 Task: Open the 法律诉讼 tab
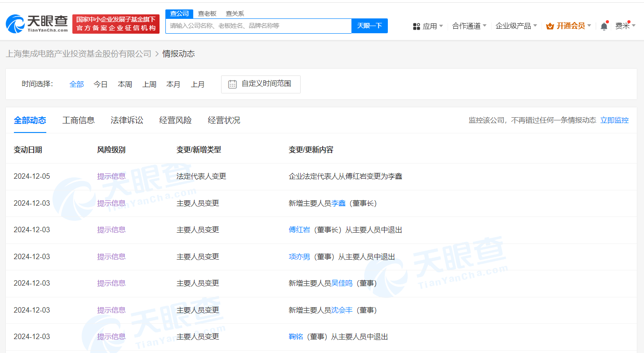(x=126, y=120)
